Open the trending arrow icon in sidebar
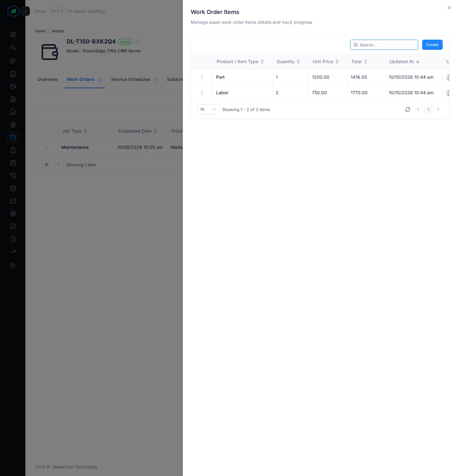The image size is (457, 476). point(13,252)
